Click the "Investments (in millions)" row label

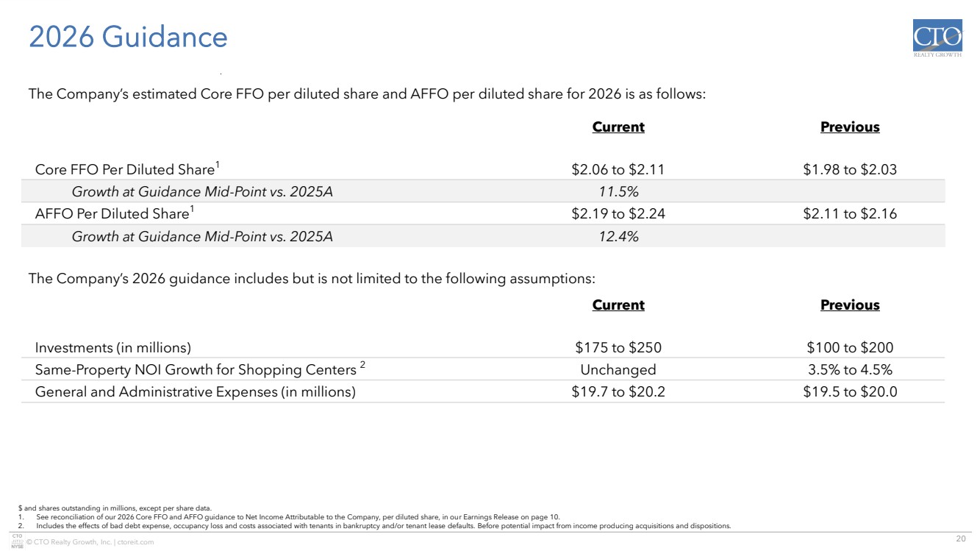pyautogui.click(x=113, y=348)
